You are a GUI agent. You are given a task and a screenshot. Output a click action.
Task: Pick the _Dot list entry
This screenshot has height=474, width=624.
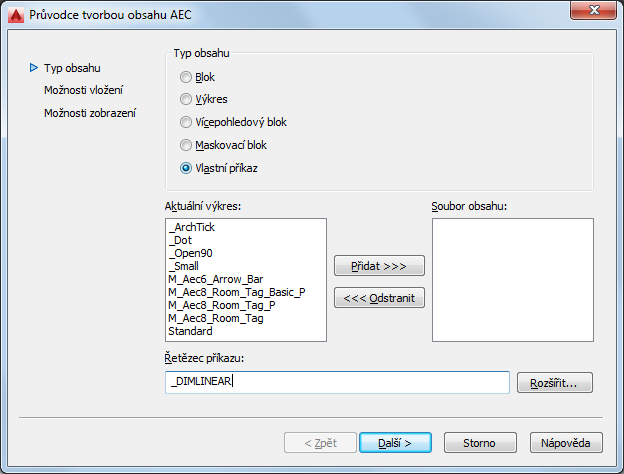[x=180, y=240]
